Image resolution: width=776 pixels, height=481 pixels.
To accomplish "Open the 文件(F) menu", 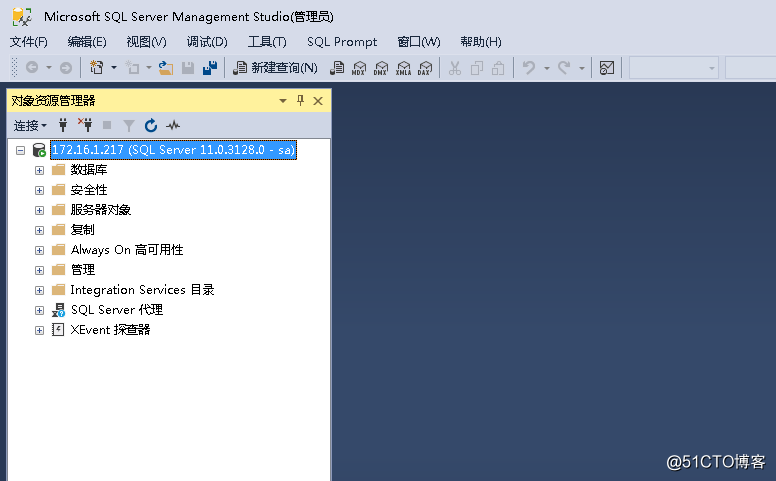I will (x=29, y=42).
